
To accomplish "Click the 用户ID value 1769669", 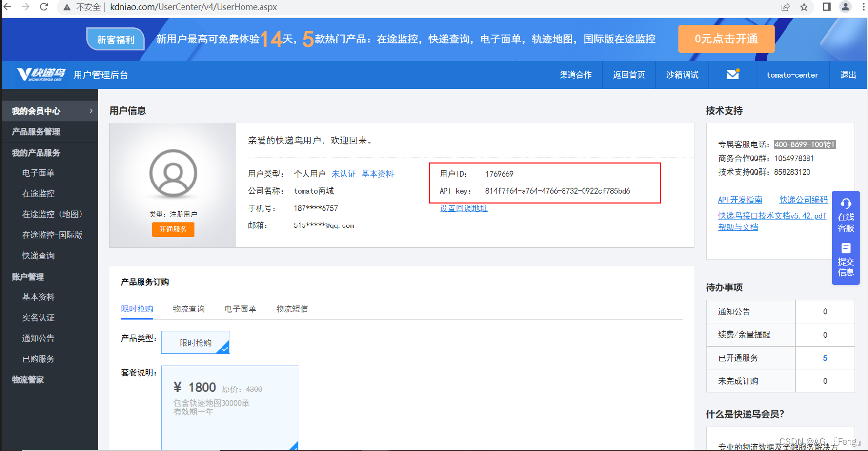I will [499, 174].
